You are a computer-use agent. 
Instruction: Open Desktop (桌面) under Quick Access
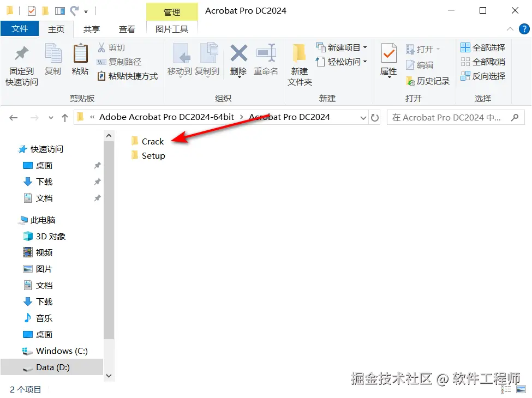[x=38, y=165]
